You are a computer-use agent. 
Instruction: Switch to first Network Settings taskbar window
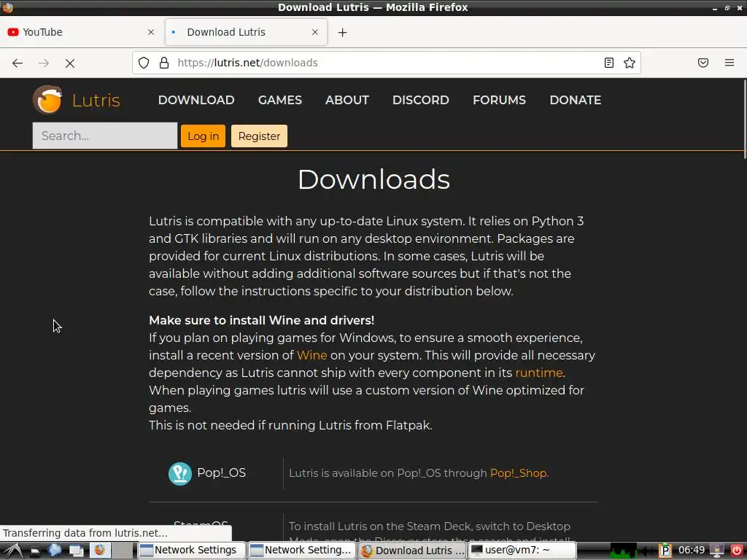191,551
